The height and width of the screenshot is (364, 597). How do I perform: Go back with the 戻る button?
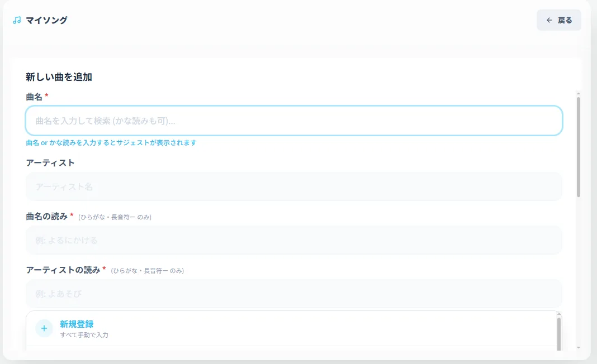coord(558,20)
